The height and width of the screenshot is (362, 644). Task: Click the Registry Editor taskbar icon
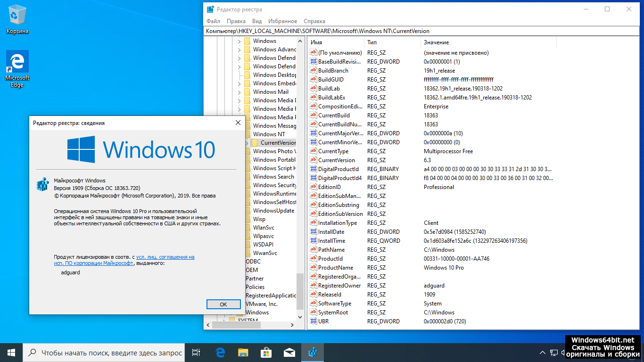point(313,352)
